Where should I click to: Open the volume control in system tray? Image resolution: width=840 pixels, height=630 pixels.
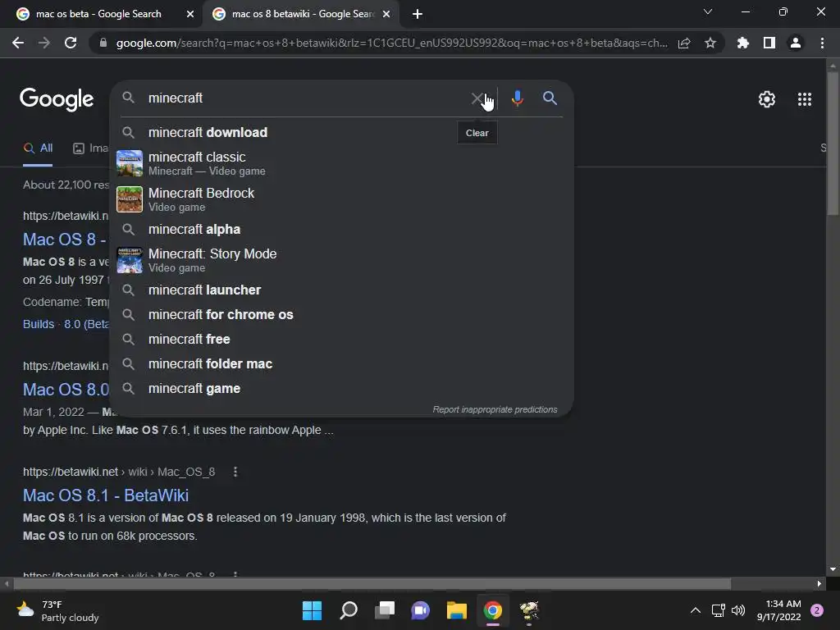click(738, 610)
